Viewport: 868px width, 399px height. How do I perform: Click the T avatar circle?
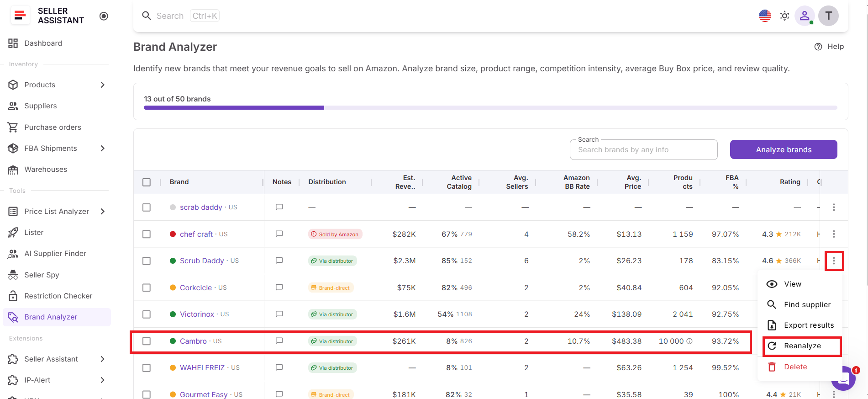pos(828,16)
